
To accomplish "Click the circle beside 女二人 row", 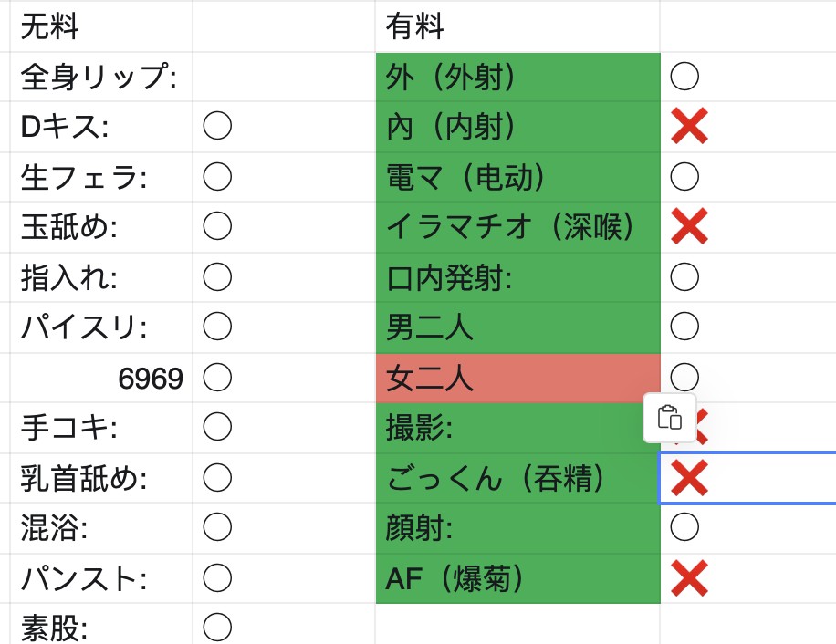I will 684,377.
